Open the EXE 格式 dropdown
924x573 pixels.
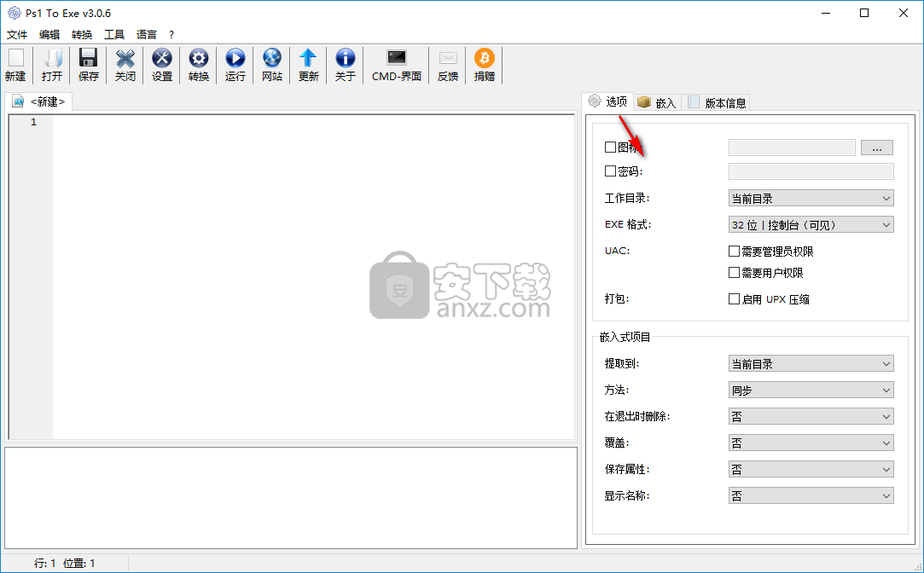point(811,225)
